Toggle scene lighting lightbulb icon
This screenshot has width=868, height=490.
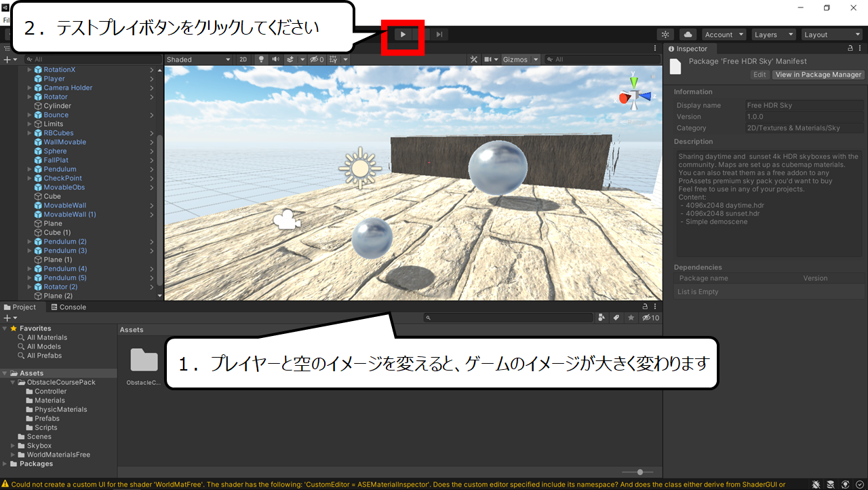(261, 60)
